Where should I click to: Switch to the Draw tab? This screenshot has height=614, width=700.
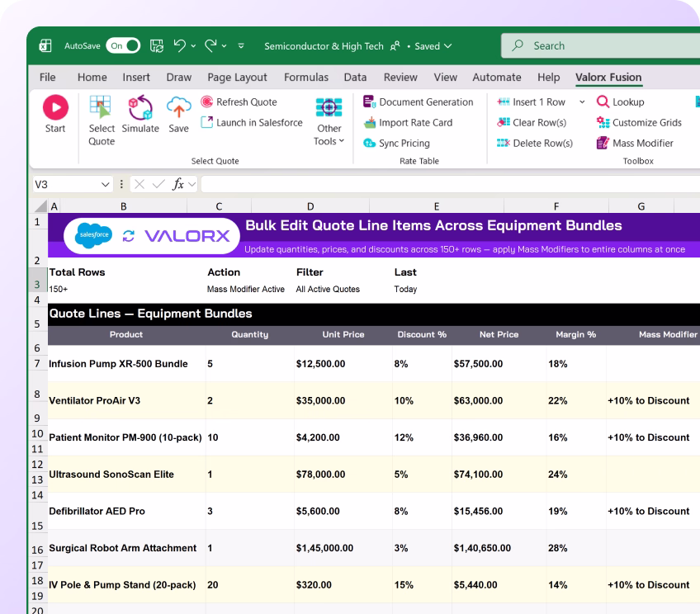click(179, 78)
